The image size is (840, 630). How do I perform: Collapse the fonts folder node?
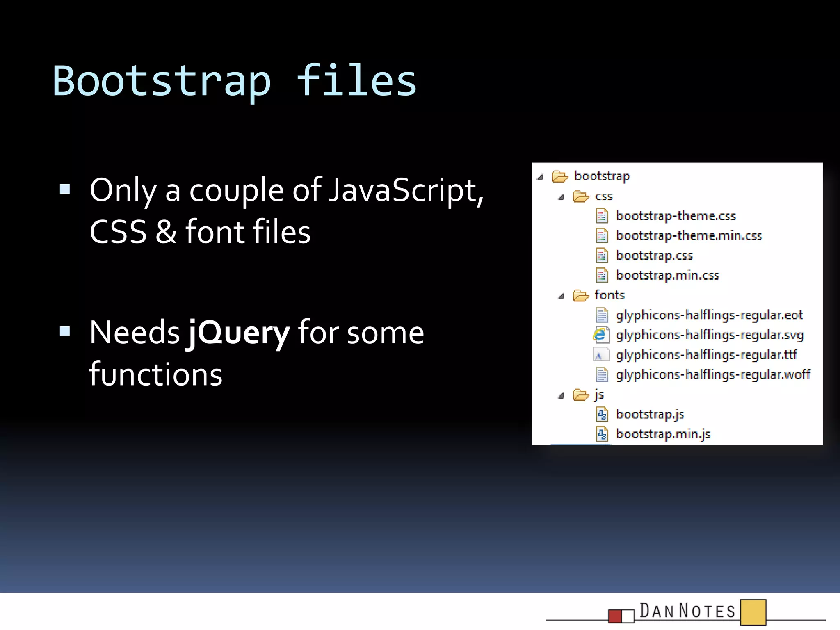pyautogui.click(x=561, y=296)
